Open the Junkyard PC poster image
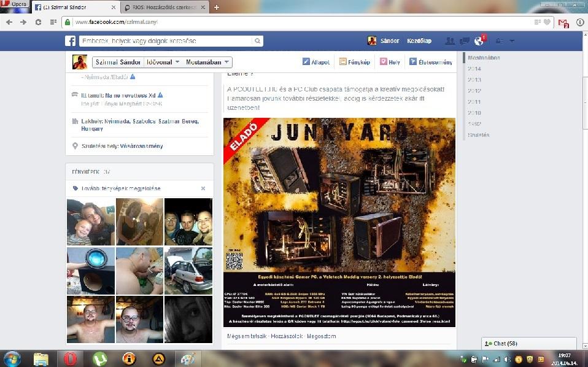The width and height of the screenshot is (588, 367). (x=339, y=222)
